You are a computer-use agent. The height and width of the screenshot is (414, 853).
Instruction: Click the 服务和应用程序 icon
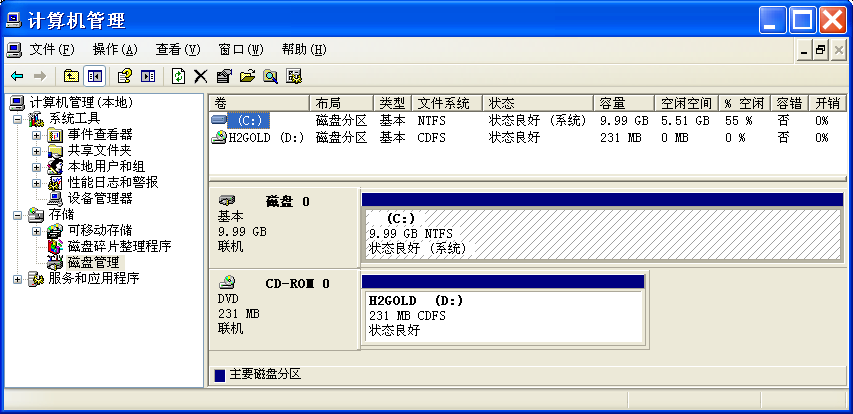36,279
